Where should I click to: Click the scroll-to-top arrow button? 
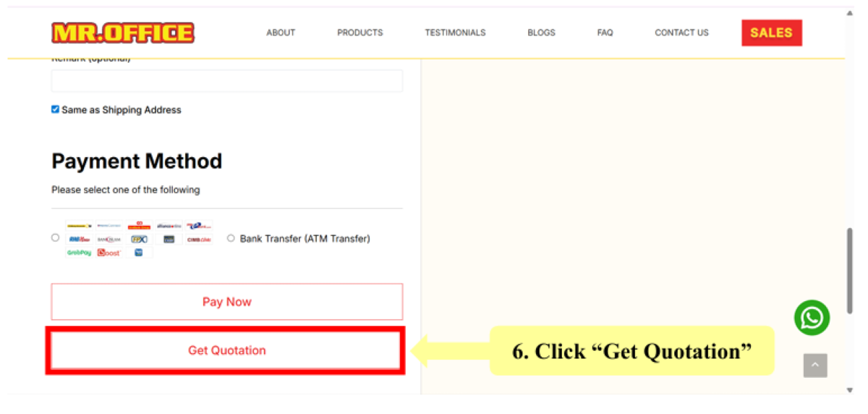pos(814,366)
